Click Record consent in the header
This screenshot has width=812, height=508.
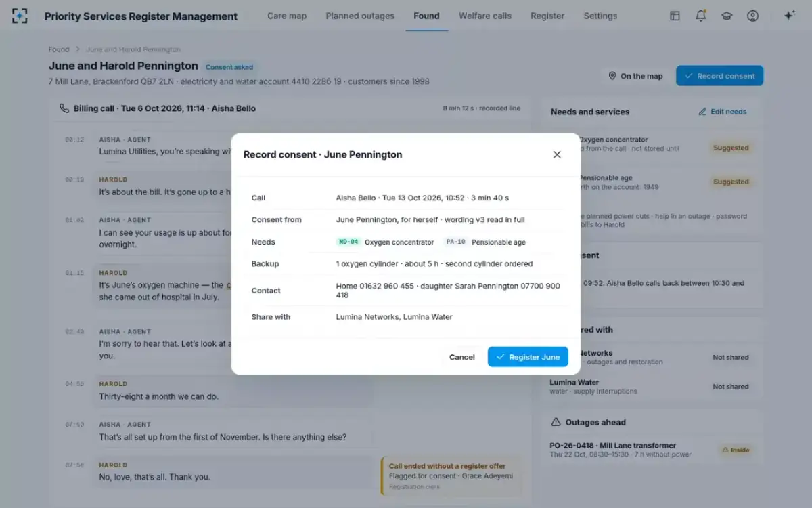719,76
